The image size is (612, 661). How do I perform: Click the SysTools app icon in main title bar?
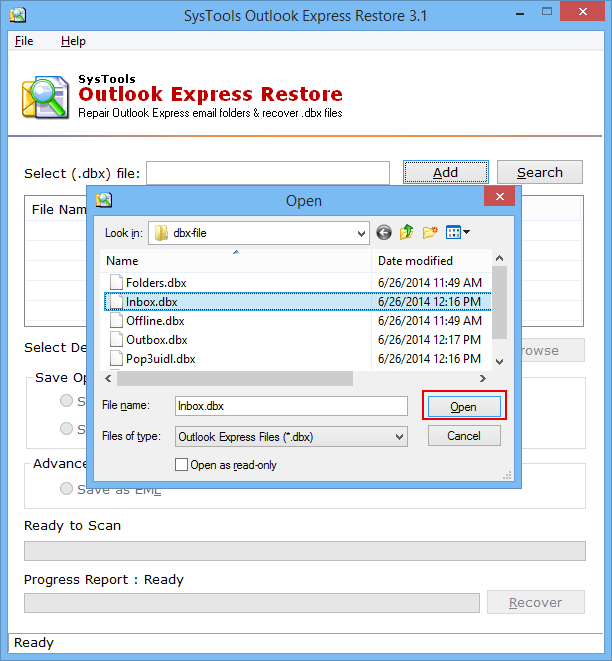click(x=18, y=15)
